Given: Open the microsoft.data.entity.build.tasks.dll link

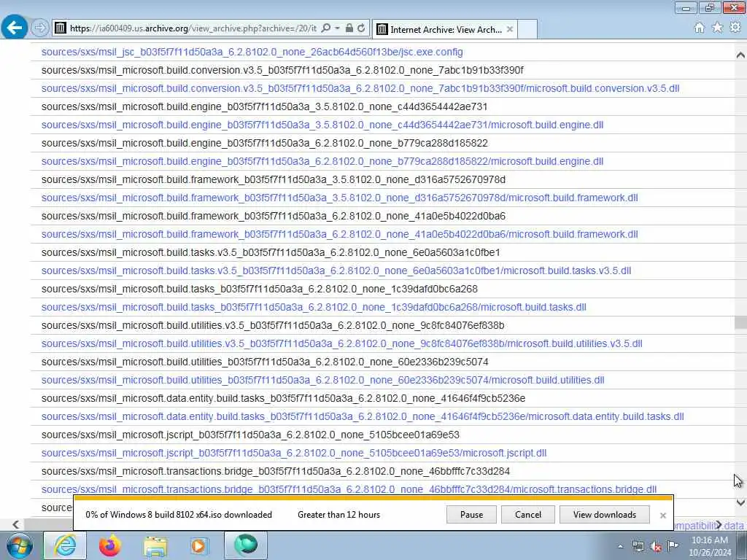Looking at the screenshot, I should tap(363, 416).
